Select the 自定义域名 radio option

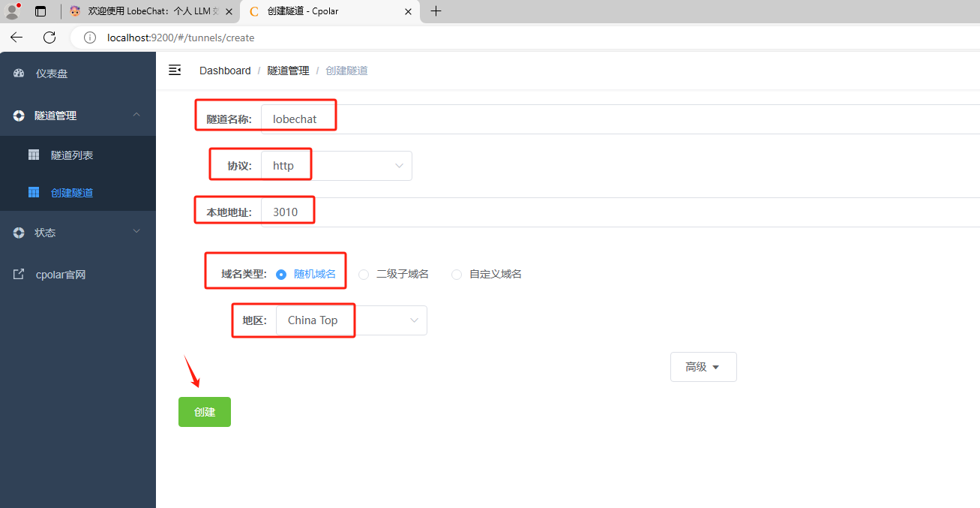(457, 275)
